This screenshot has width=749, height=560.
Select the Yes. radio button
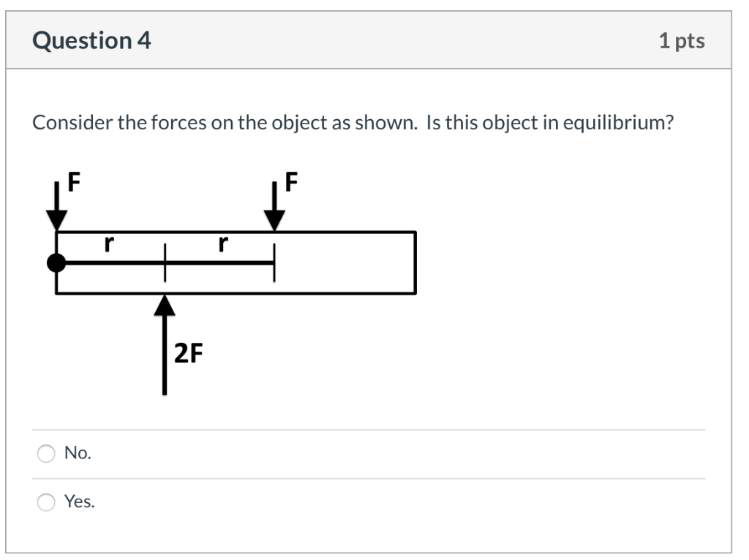pos(45,502)
